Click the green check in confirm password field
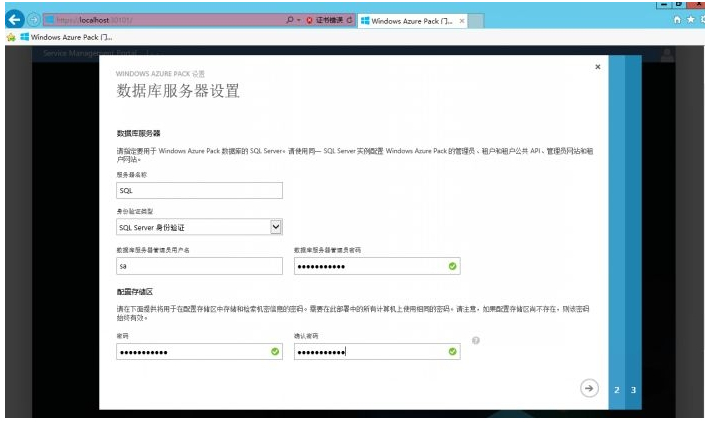Viewport: 708px width, 422px height. click(452, 352)
